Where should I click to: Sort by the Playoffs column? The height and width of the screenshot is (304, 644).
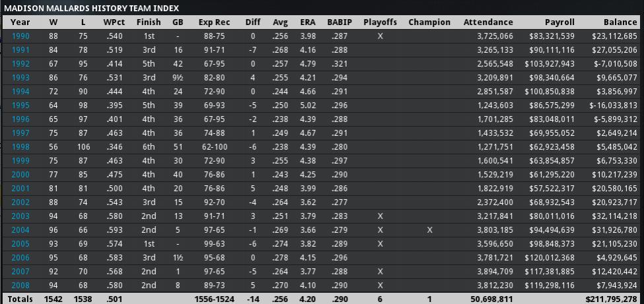click(x=380, y=22)
